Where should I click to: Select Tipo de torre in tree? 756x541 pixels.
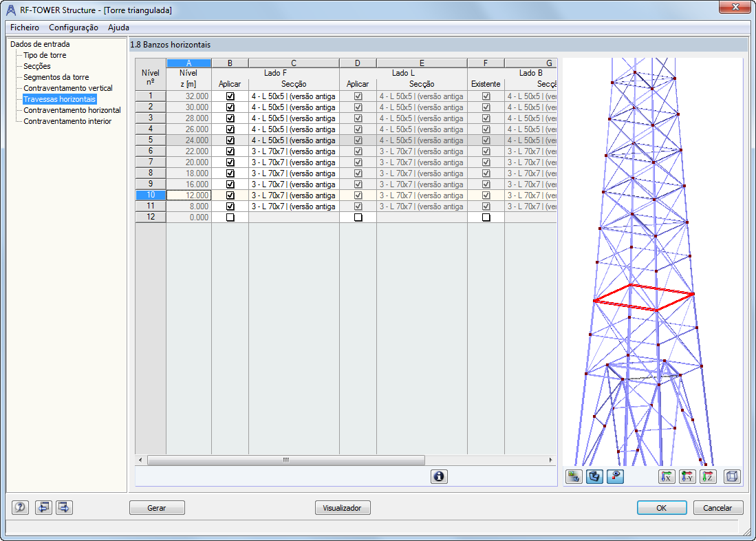pyautogui.click(x=45, y=55)
